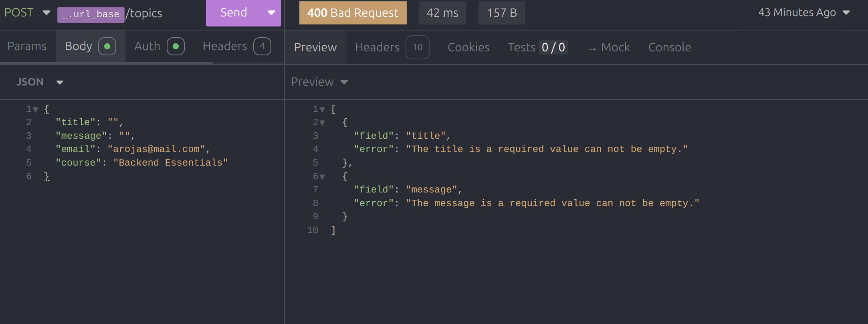The image size is (868, 324).
Task: Open the Send options dropdown arrow
Action: [271, 13]
